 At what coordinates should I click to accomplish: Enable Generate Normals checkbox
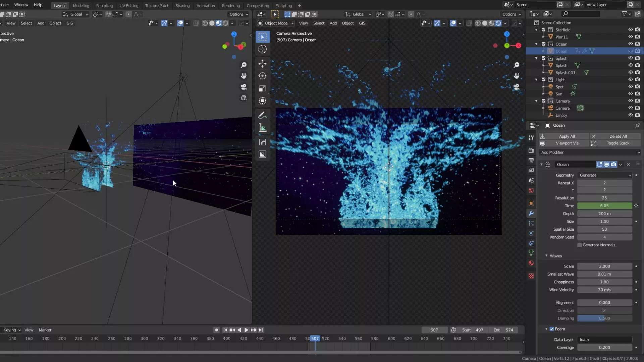[579, 245]
